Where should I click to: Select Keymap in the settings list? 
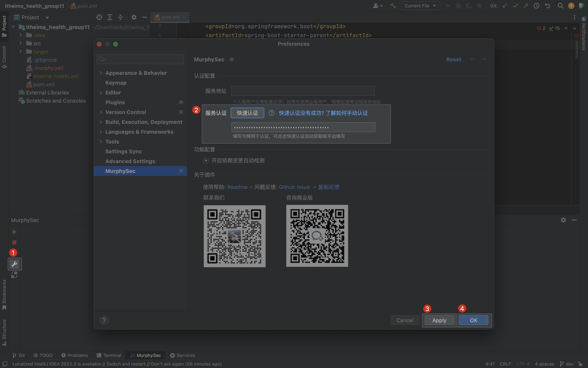[116, 83]
